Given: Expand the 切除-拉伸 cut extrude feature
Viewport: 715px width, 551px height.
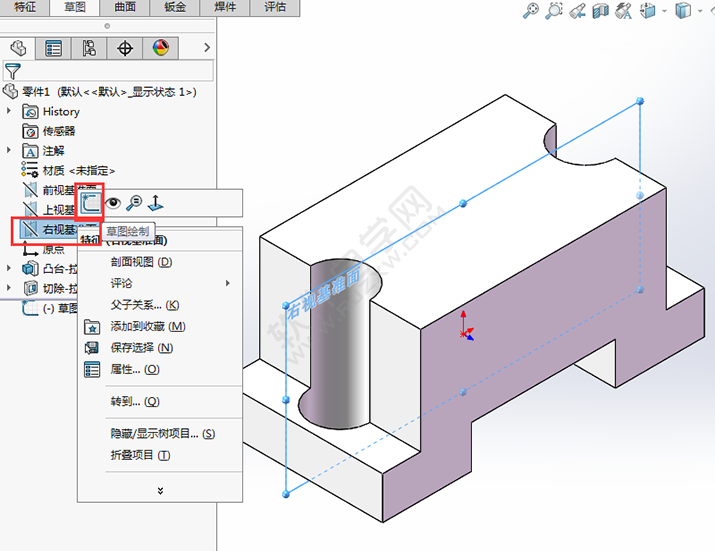Looking at the screenshot, I should pyautogui.click(x=9, y=288).
